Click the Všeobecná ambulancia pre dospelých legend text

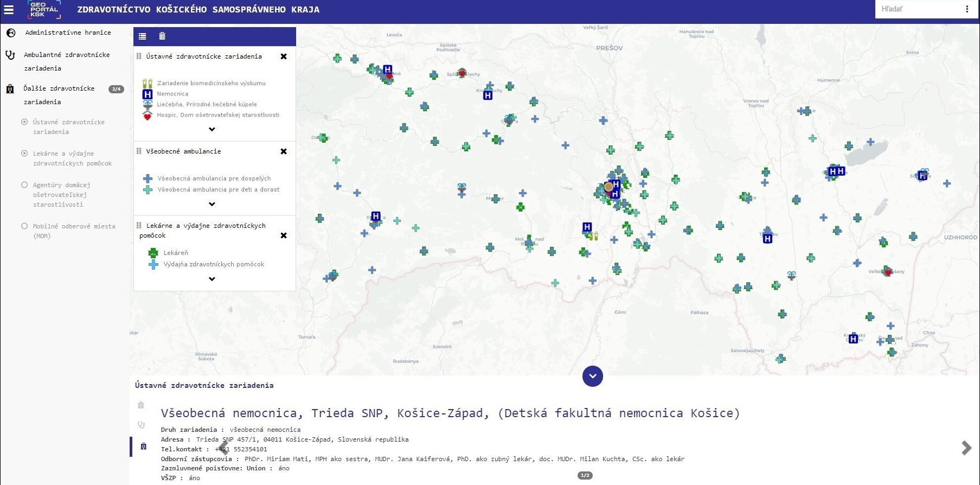click(214, 178)
